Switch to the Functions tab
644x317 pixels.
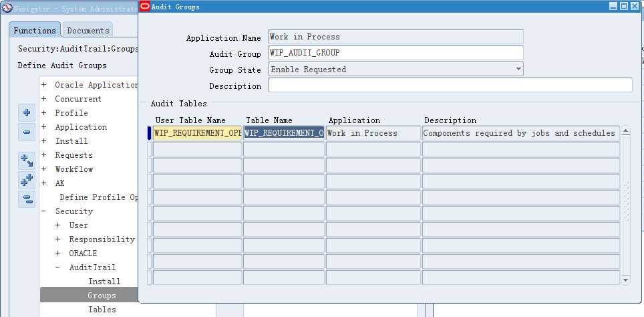coord(35,30)
